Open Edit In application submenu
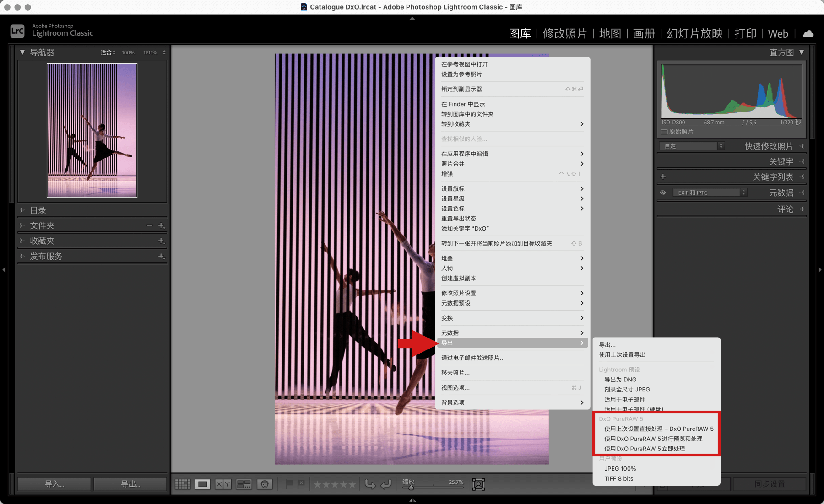 (x=512, y=154)
